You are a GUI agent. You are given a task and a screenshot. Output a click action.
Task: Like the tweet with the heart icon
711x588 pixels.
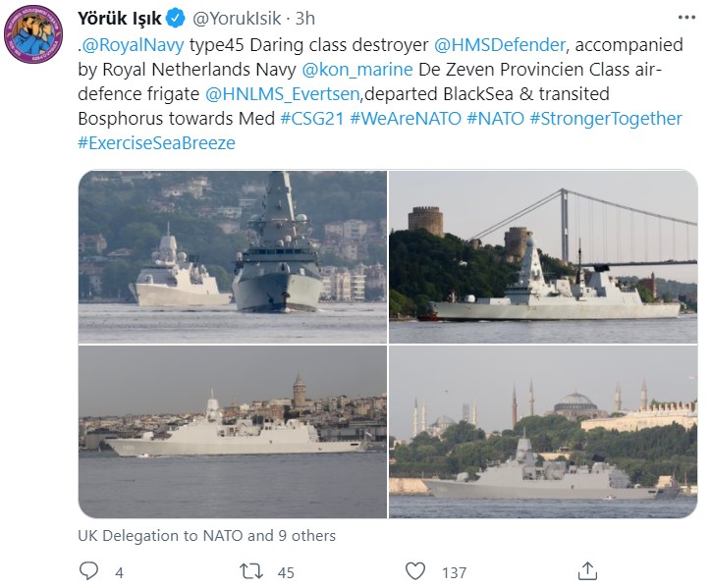coord(417,570)
